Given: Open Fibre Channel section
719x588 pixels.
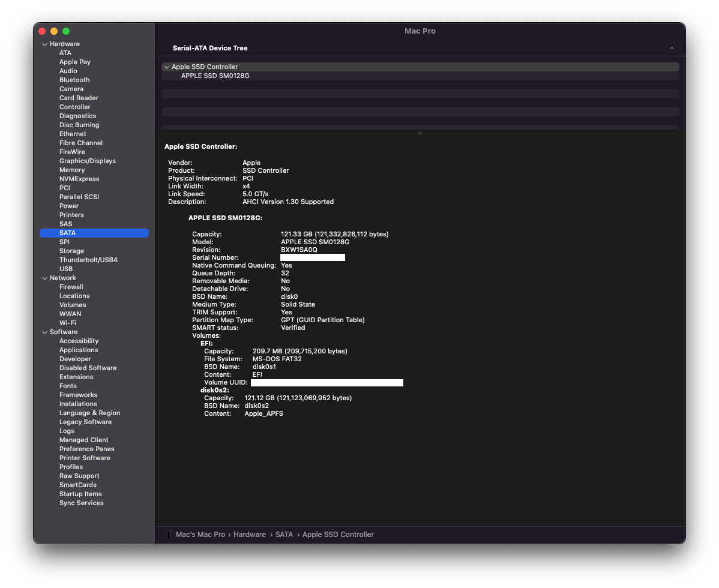Looking at the screenshot, I should (x=80, y=143).
